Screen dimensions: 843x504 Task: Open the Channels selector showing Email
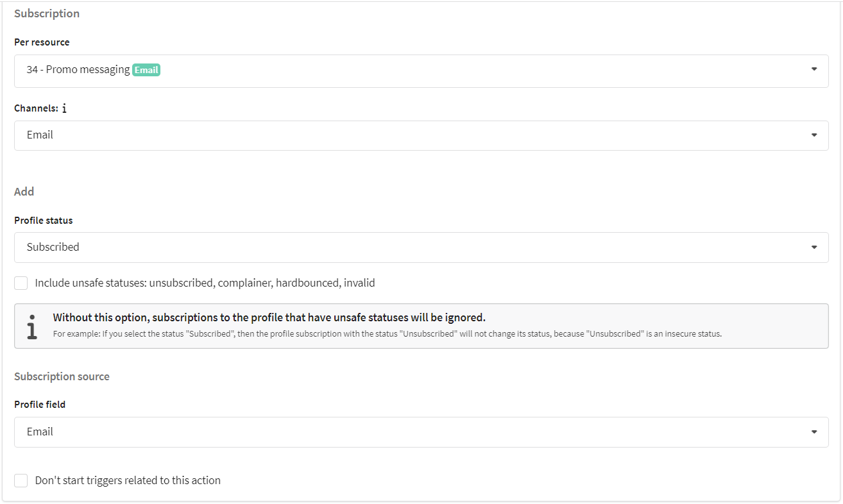click(x=422, y=135)
